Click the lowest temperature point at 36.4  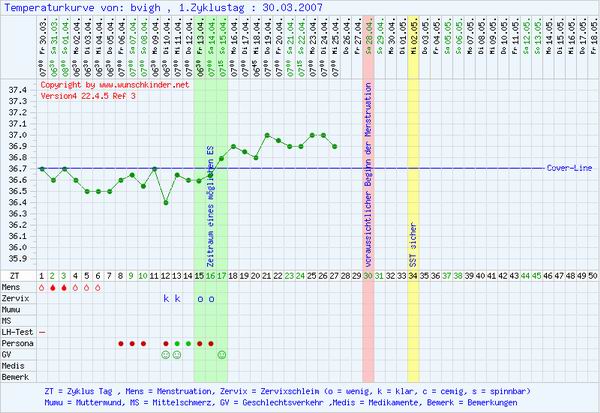click(x=165, y=202)
